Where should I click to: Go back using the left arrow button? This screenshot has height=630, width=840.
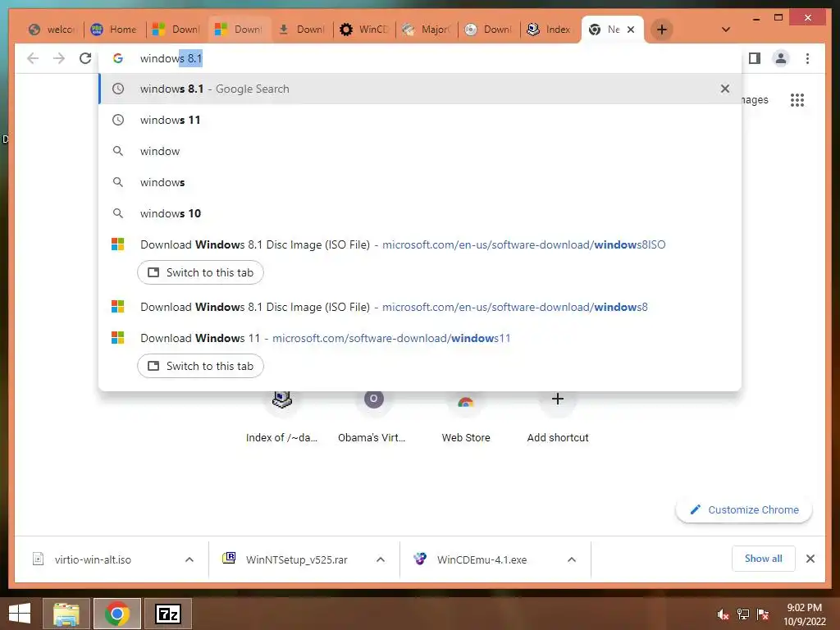pos(33,58)
